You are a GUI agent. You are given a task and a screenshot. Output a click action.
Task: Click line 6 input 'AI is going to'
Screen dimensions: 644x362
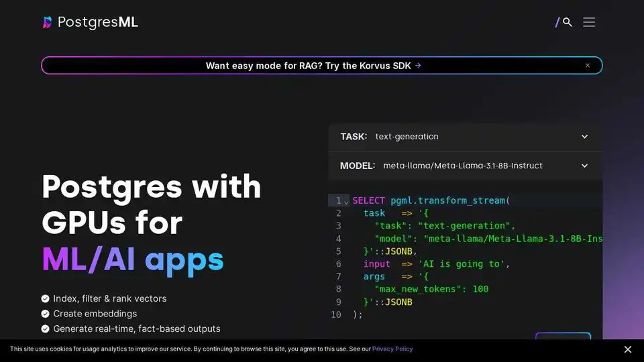tap(437, 264)
